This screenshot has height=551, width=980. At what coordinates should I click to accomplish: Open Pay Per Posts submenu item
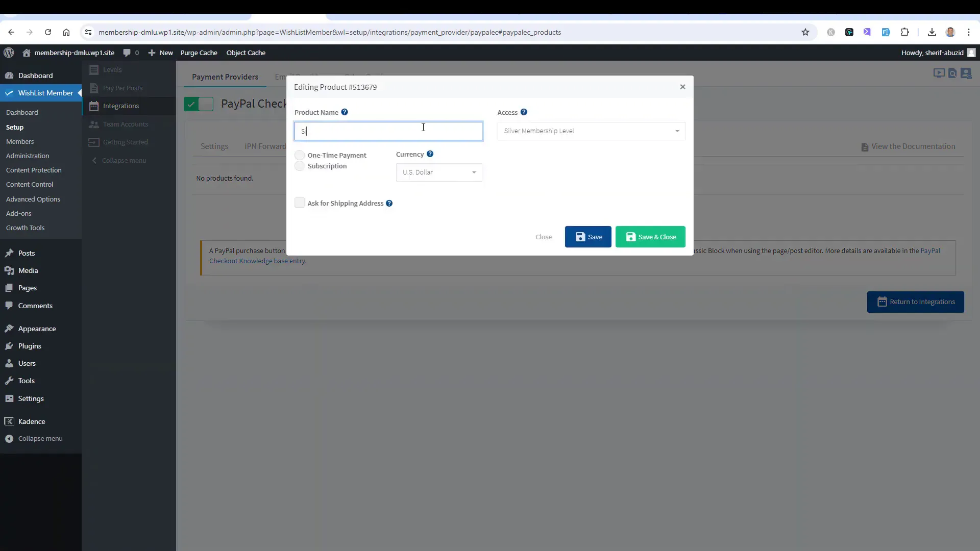(122, 88)
